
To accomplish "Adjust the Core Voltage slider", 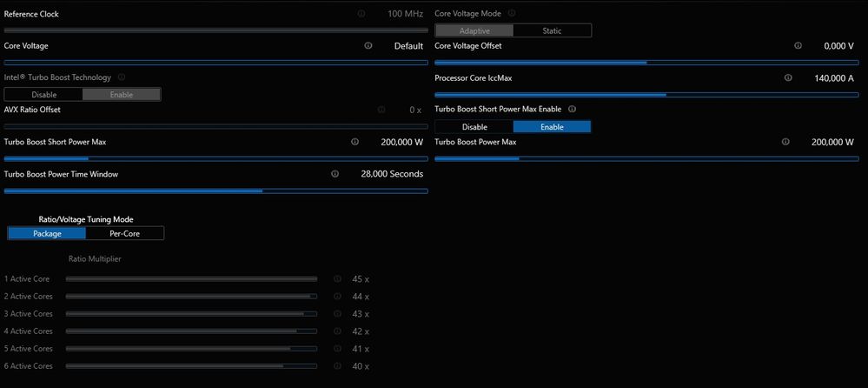I will coord(215,63).
